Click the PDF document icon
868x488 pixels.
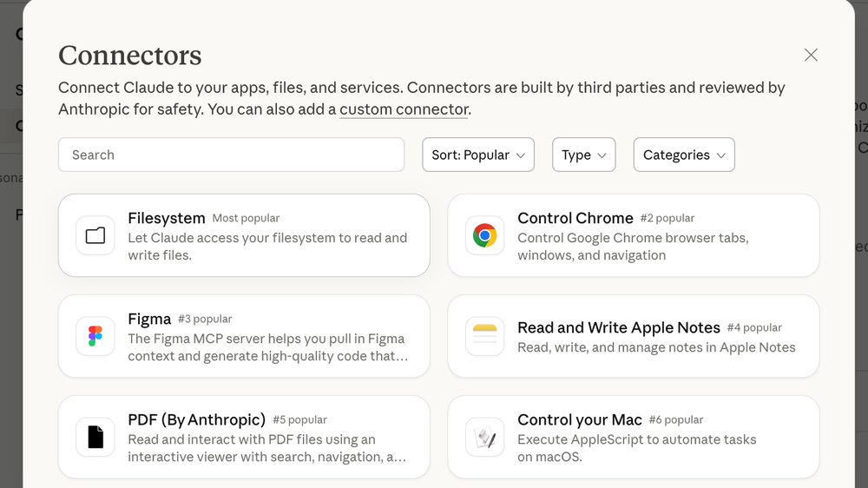tap(95, 437)
